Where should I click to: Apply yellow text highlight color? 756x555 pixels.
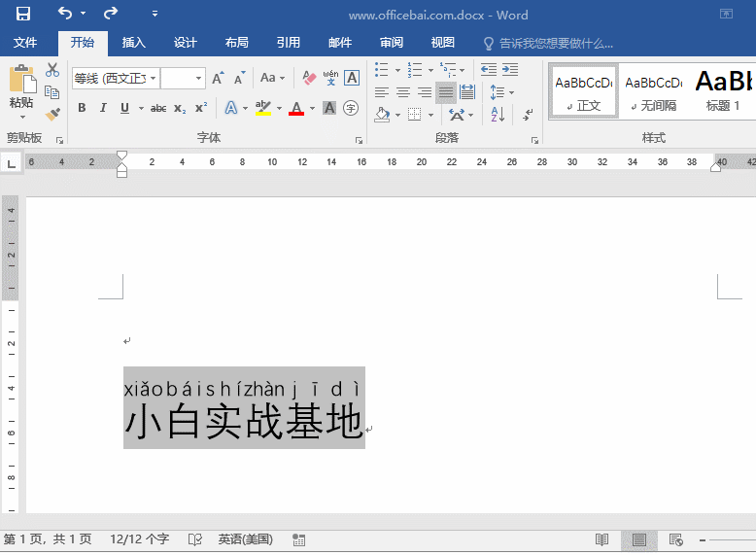tap(263, 108)
